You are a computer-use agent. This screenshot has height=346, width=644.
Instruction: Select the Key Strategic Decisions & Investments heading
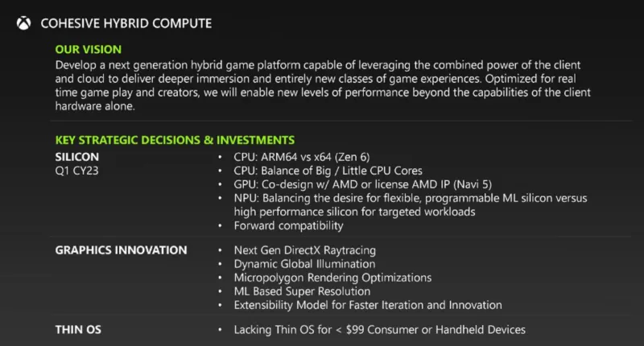pos(175,140)
